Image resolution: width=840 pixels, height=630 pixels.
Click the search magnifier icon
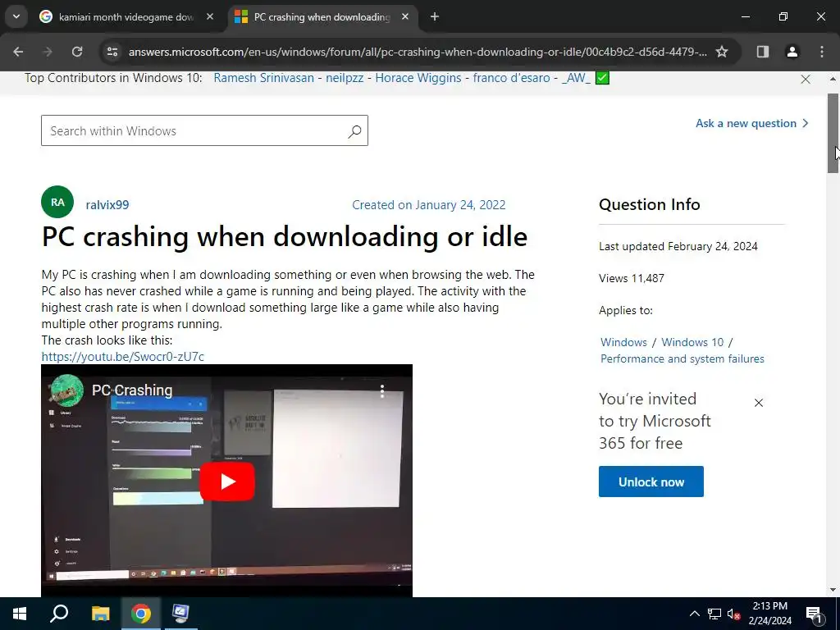point(354,131)
